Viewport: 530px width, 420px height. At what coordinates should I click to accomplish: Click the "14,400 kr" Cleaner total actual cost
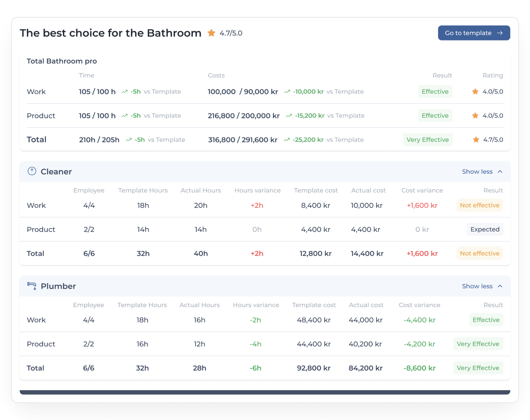click(367, 253)
